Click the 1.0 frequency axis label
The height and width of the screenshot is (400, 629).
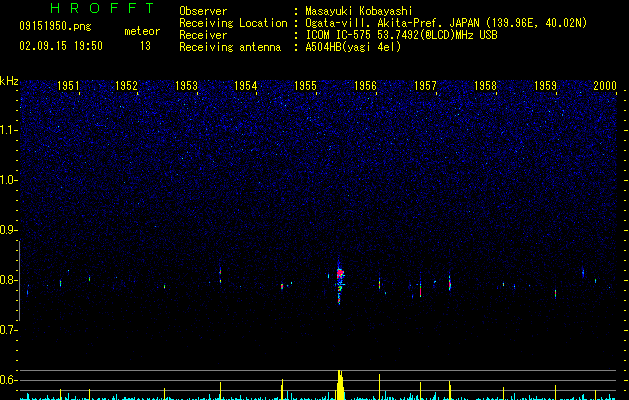(9, 180)
